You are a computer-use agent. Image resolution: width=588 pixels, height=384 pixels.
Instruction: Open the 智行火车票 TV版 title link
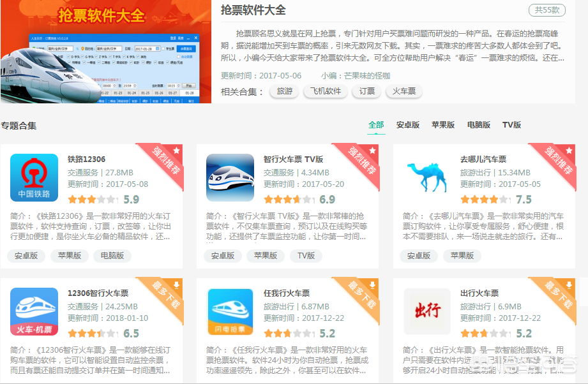pyautogui.click(x=294, y=159)
